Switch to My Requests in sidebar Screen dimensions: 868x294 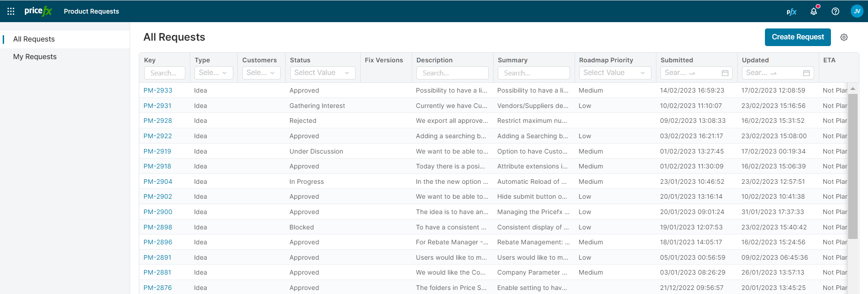(35, 57)
